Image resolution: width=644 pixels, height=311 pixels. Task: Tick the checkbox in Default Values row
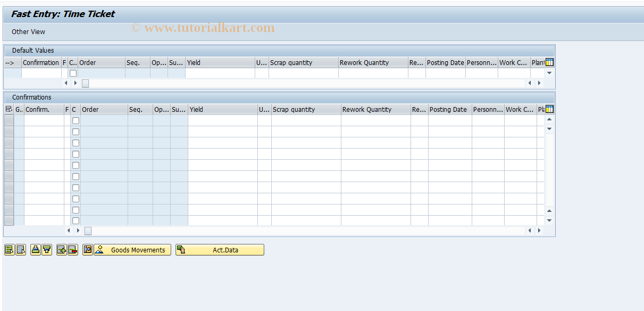[x=73, y=73]
